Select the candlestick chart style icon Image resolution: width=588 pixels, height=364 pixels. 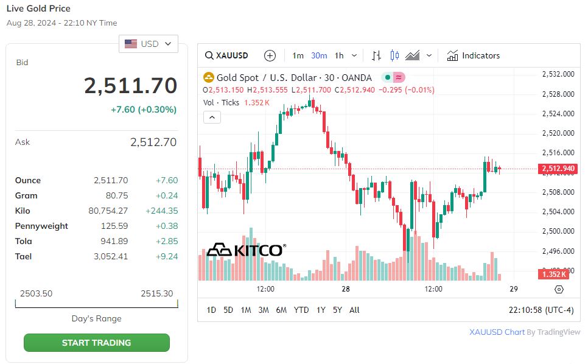[394, 56]
